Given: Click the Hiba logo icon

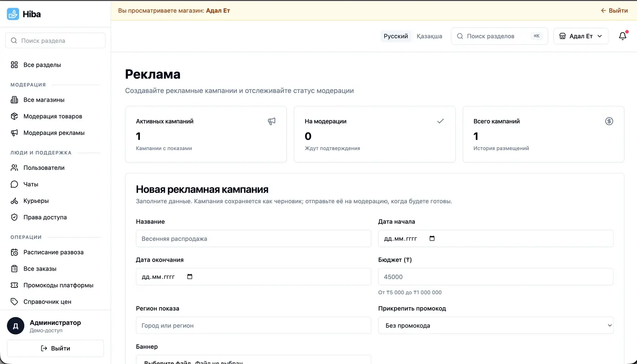Looking at the screenshot, I should click(13, 14).
